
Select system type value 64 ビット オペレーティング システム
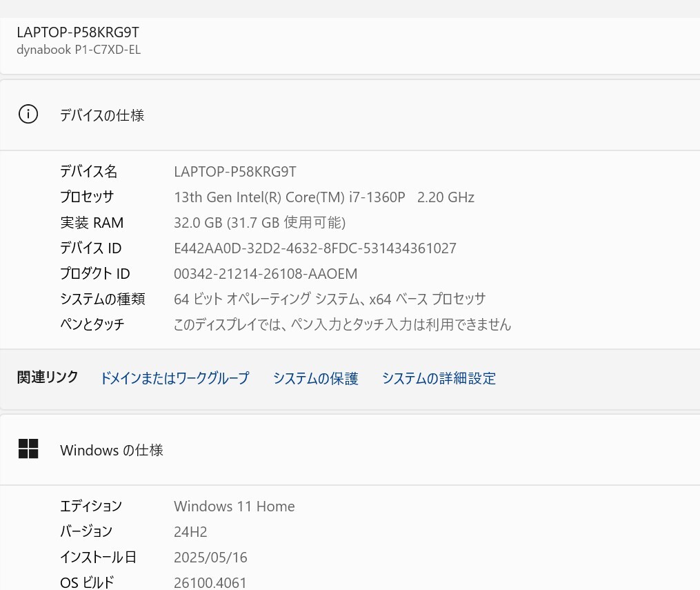tap(330, 299)
